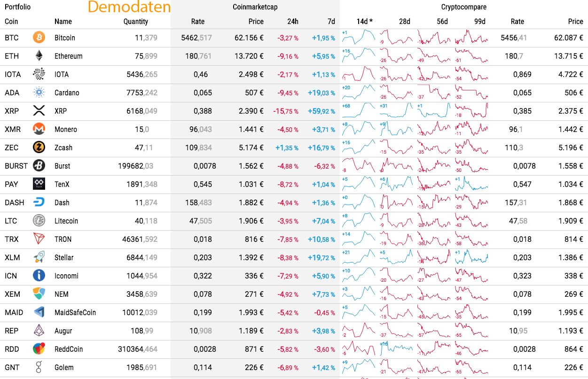Open XRP 14d sparkline chart

(x=359, y=111)
